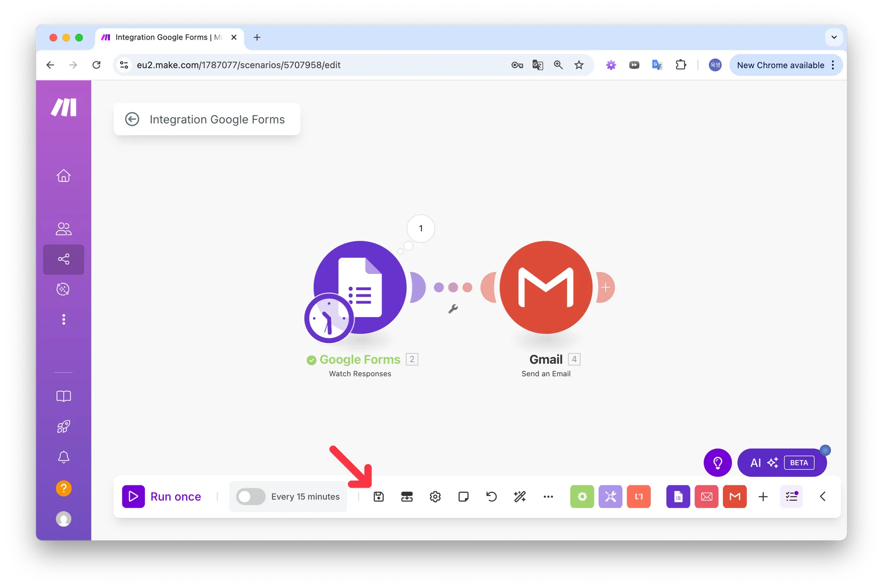The width and height of the screenshot is (883, 588).
Task: Open a new browser tab
Action: 257,38
